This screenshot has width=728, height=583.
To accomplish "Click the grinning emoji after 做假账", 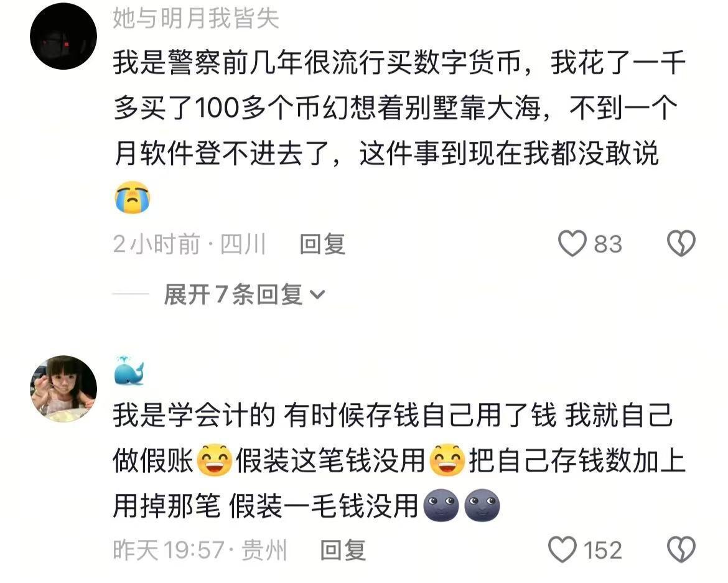I will pos(215,460).
